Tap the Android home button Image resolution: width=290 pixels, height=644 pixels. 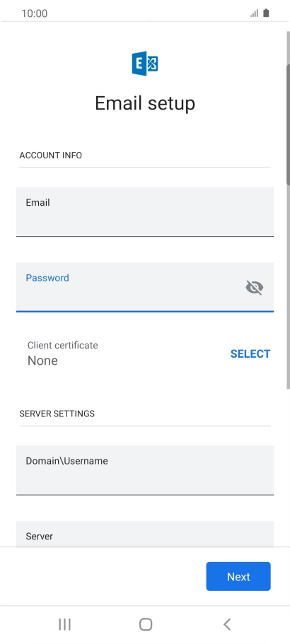(x=146, y=624)
